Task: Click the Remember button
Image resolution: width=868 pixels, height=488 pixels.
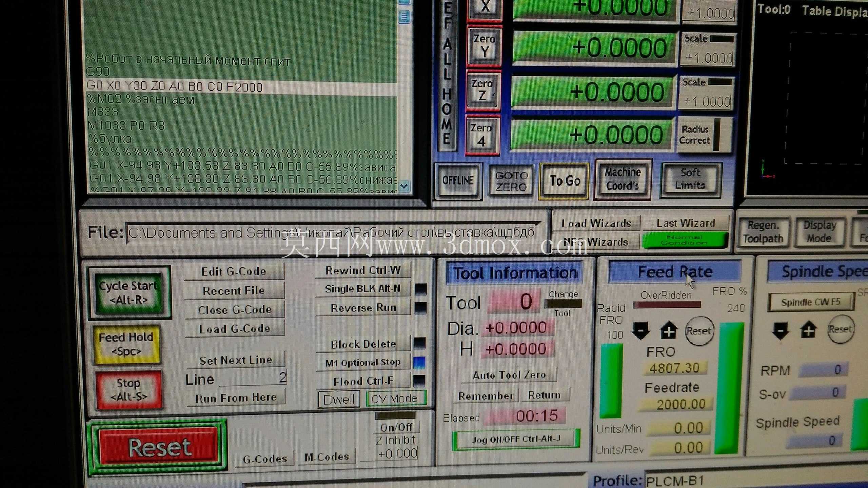Action: 486,396
